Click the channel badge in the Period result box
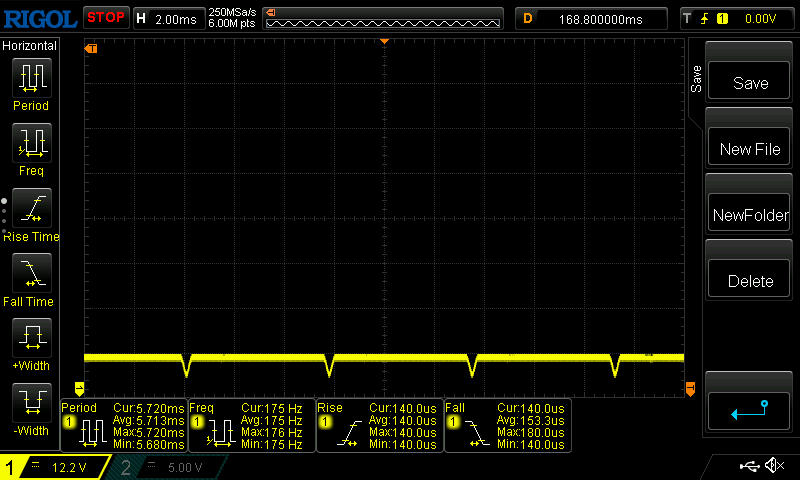This screenshot has height=480, width=800. [x=69, y=422]
